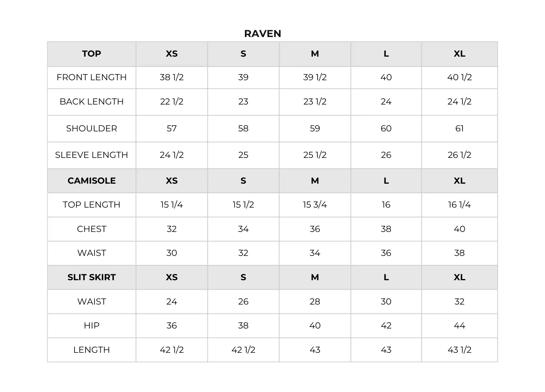Select the 43 1/2 skirt length cell
Screen dimensions: 545x392
point(459,350)
